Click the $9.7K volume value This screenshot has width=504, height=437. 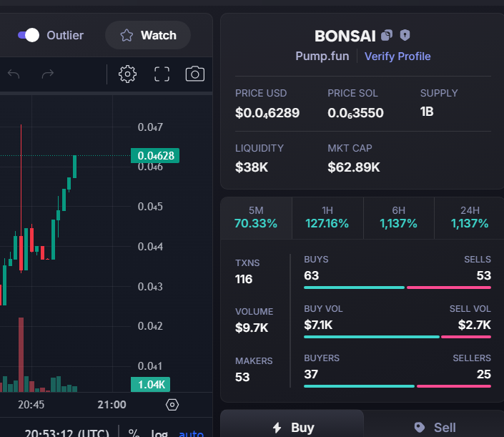(x=252, y=328)
